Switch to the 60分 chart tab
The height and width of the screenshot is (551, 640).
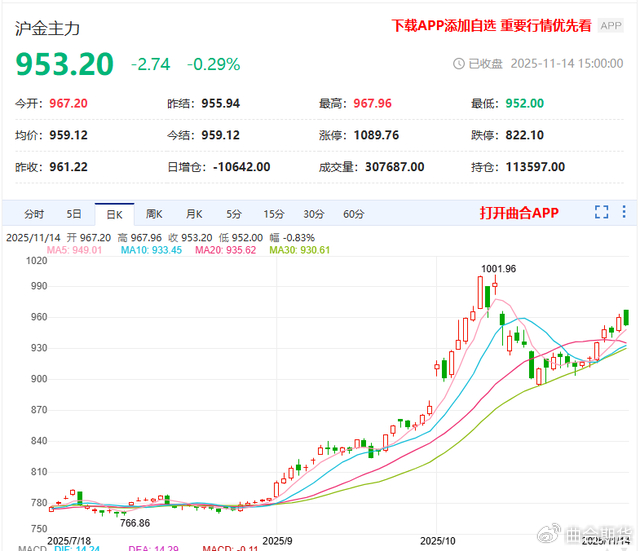point(353,214)
